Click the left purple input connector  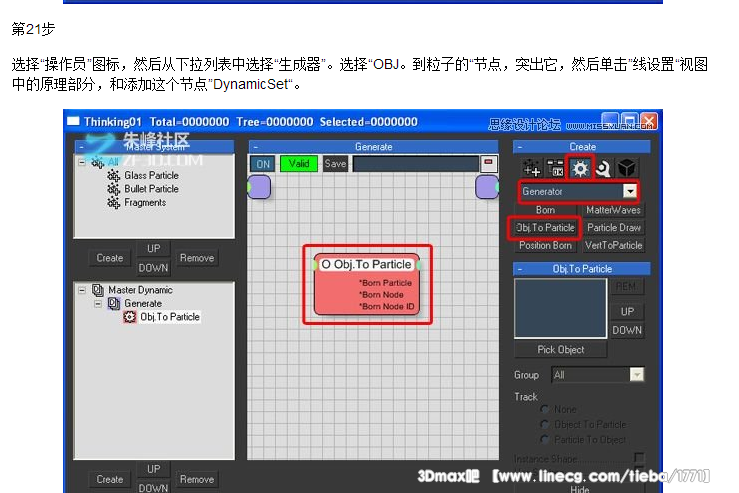pyautogui.click(x=259, y=187)
